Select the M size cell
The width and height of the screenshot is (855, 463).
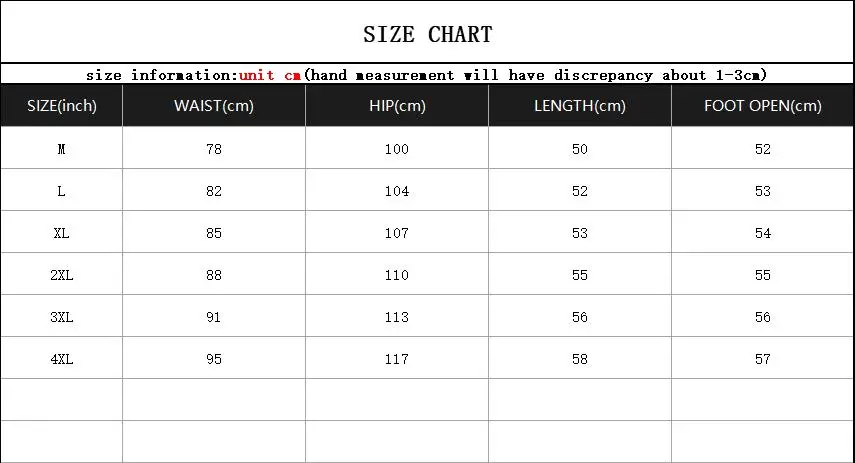tap(62, 149)
